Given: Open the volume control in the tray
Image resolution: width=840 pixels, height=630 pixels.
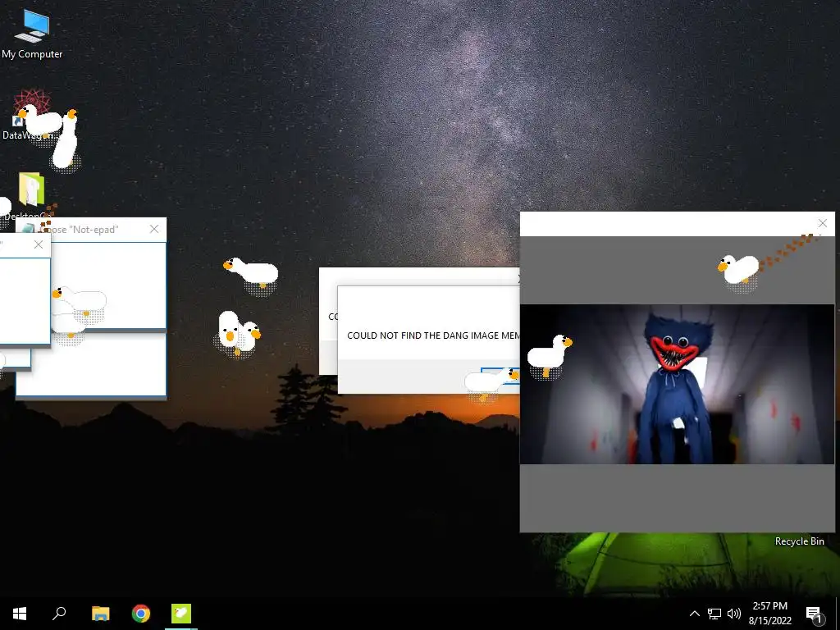Looking at the screenshot, I should tap(734, 614).
